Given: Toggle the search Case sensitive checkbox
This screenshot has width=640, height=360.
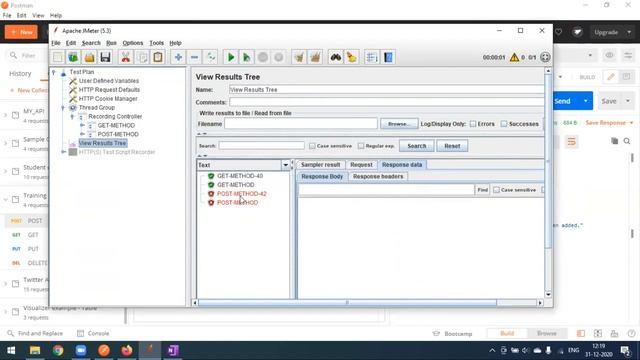Looking at the screenshot, I should (312, 146).
